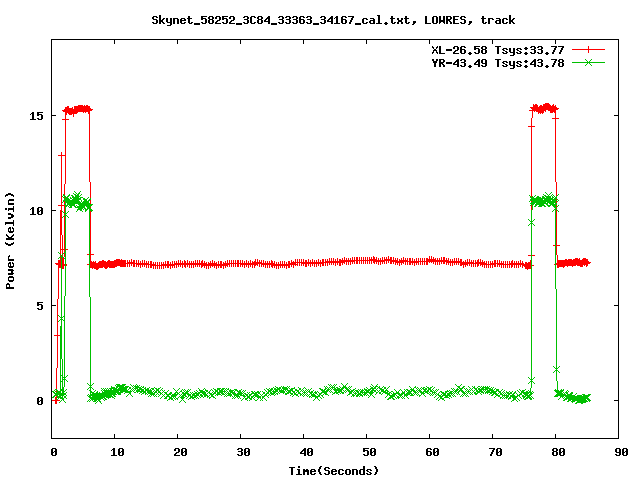Click y-axis tick label 0
640x480 pixels.
pos(40,401)
